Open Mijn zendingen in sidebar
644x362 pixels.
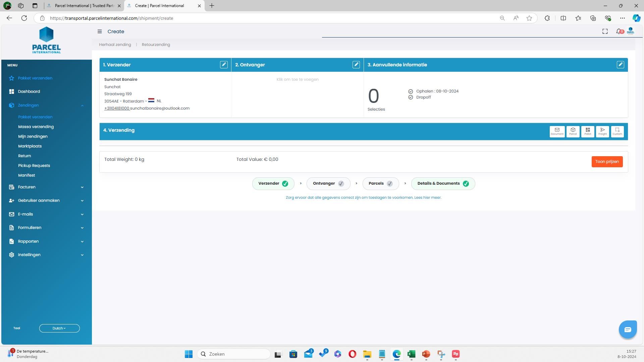pyautogui.click(x=33, y=136)
